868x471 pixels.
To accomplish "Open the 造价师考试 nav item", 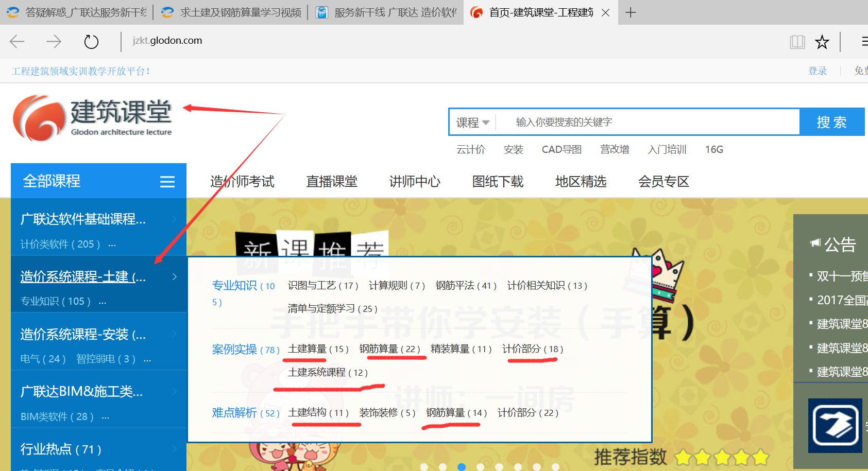I will coord(242,182).
